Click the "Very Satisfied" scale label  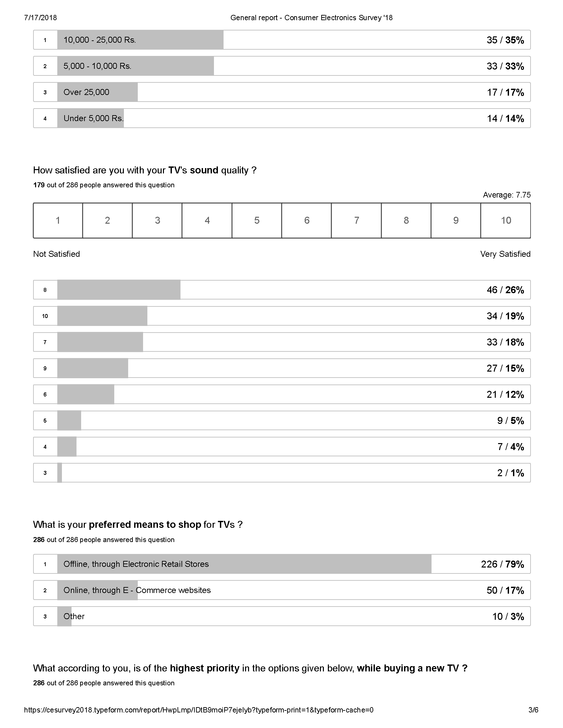[505, 254]
